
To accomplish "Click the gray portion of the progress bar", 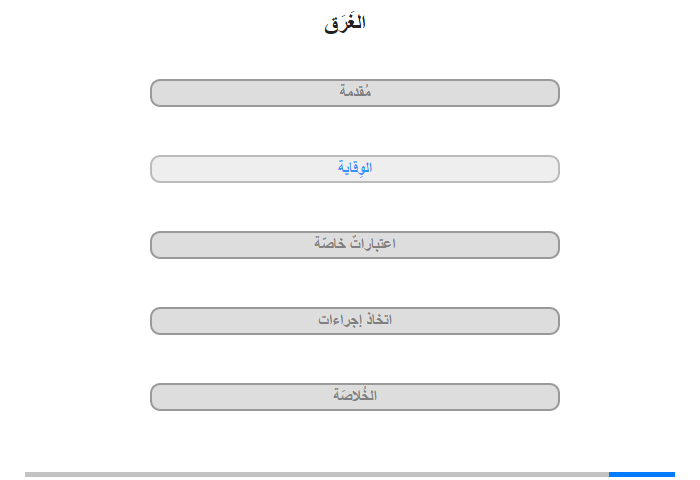I will pyautogui.click(x=317, y=474).
